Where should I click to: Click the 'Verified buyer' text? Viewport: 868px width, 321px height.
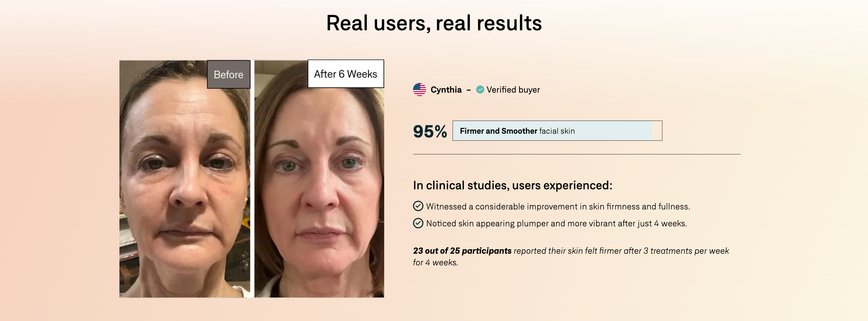click(513, 90)
